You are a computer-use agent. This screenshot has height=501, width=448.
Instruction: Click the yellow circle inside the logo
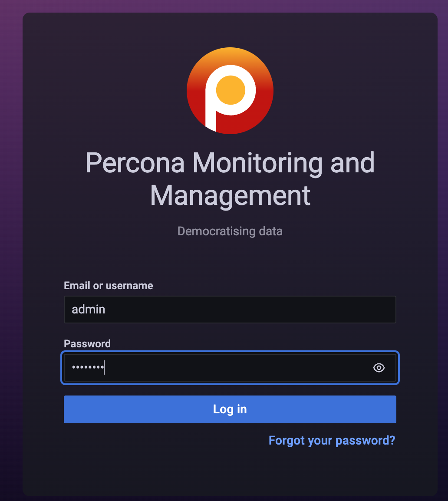(x=231, y=90)
